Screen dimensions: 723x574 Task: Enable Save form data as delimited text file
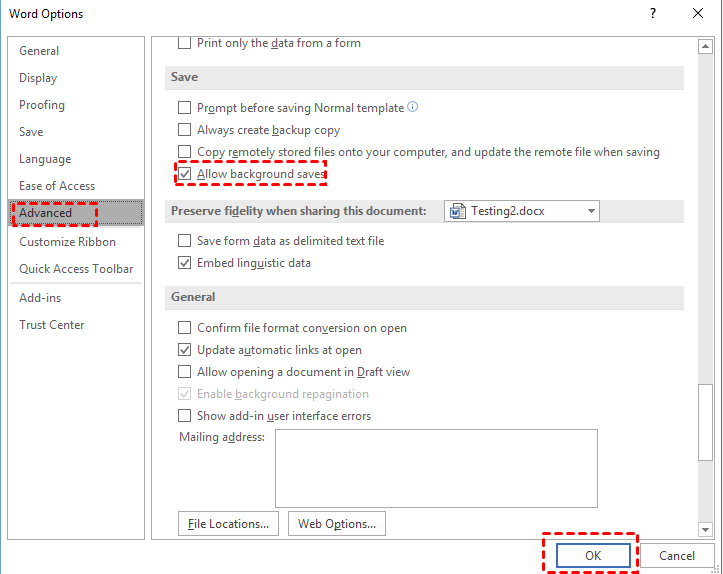point(184,241)
